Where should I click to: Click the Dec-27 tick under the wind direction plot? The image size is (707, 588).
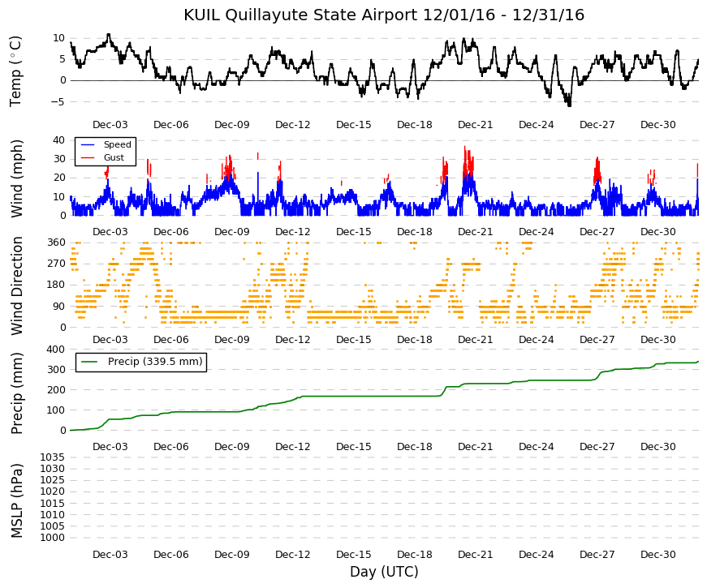pos(597,340)
